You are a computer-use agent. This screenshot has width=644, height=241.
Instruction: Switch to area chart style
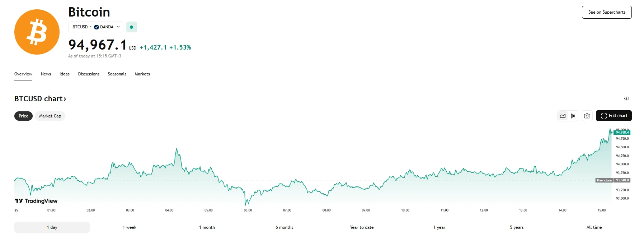(x=563, y=116)
